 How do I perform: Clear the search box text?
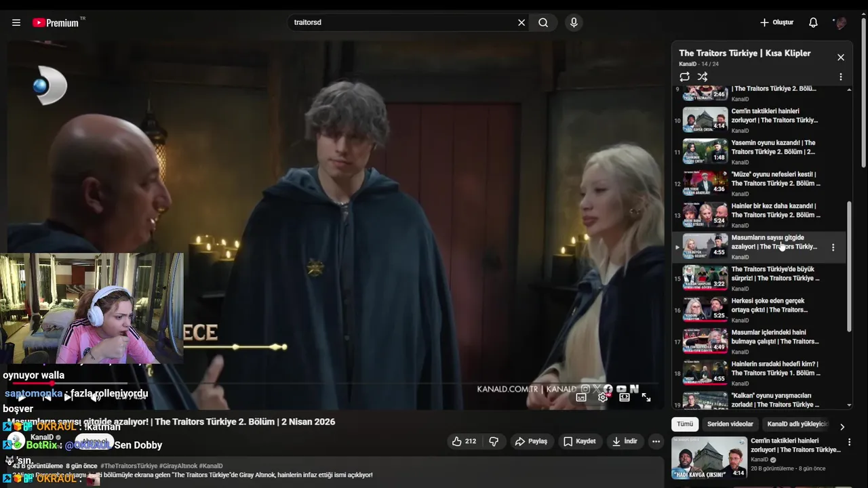click(521, 22)
